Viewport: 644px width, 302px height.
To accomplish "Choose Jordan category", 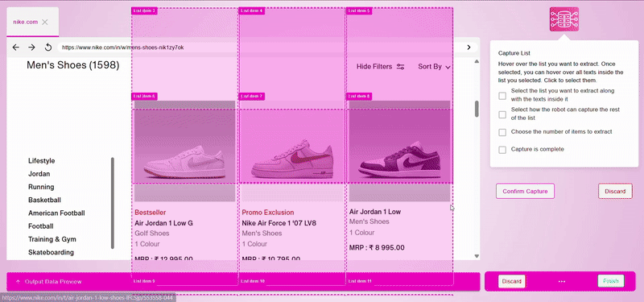I will coord(39,174).
